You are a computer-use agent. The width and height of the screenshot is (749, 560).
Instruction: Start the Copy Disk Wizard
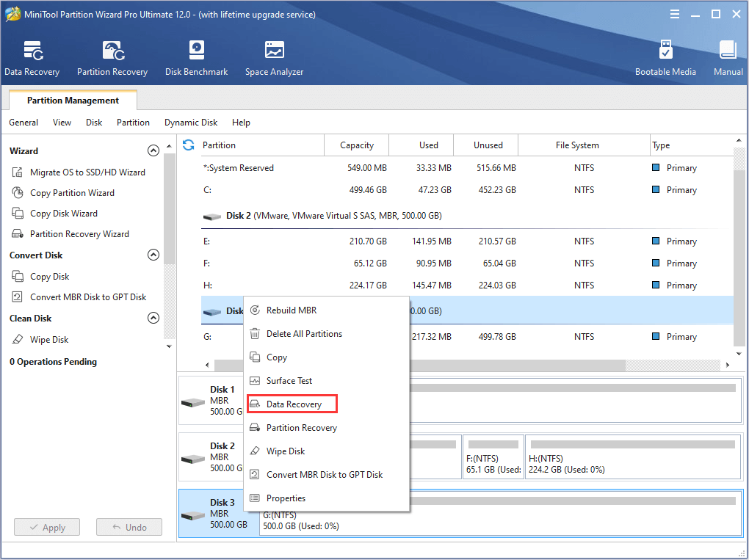pyautogui.click(x=54, y=214)
